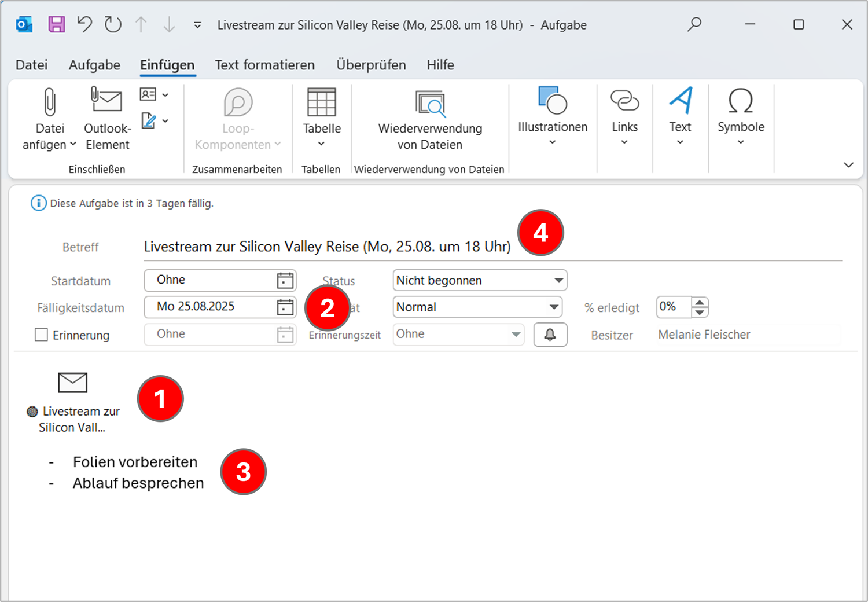Image resolution: width=868 pixels, height=602 pixels.
Task: Open the Status dropdown Nicht begonnen
Action: 480,280
